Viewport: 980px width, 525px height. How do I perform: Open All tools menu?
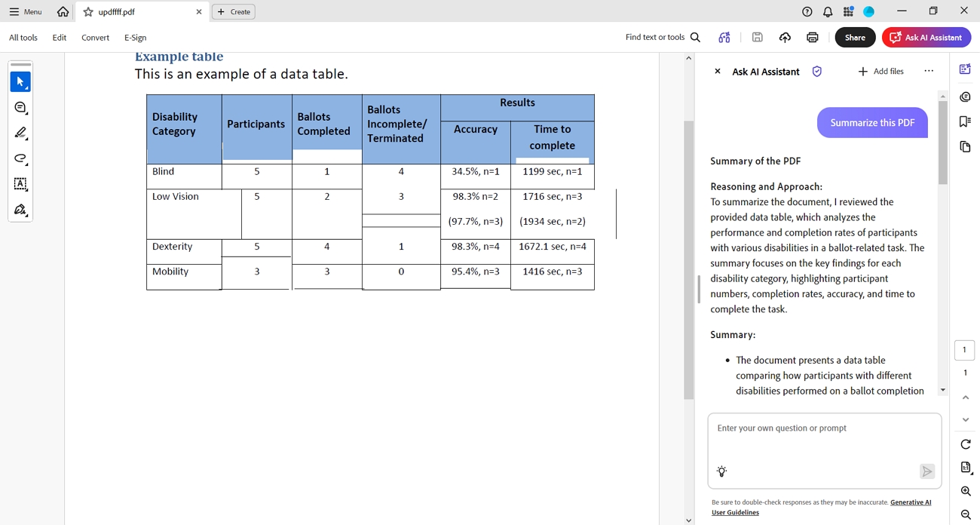[x=23, y=37]
